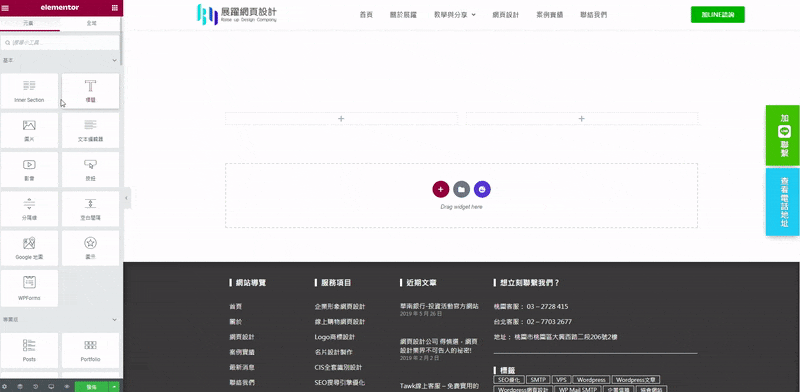Viewport: 800px width, 392px height.
Task: Click the green 發佈 publish button
Action: (x=92, y=387)
